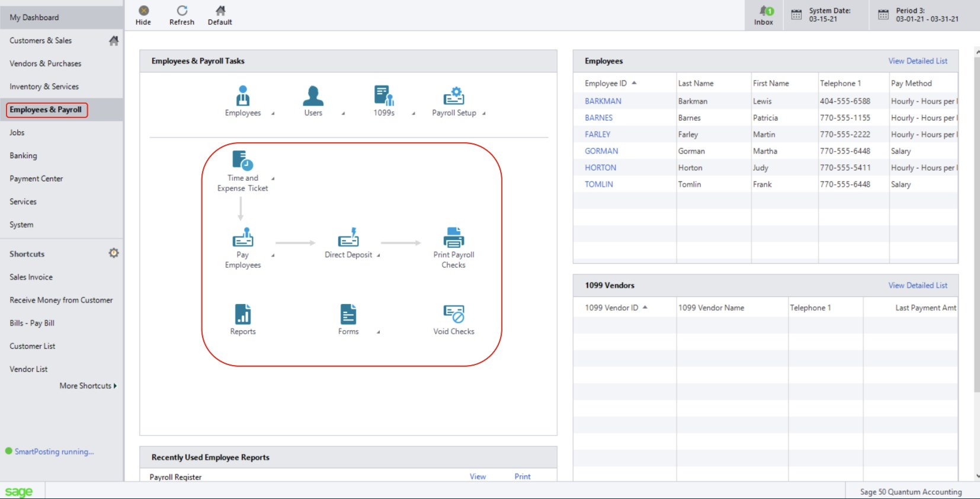Open the Employees task icon
The image size is (980, 499).
(x=243, y=95)
